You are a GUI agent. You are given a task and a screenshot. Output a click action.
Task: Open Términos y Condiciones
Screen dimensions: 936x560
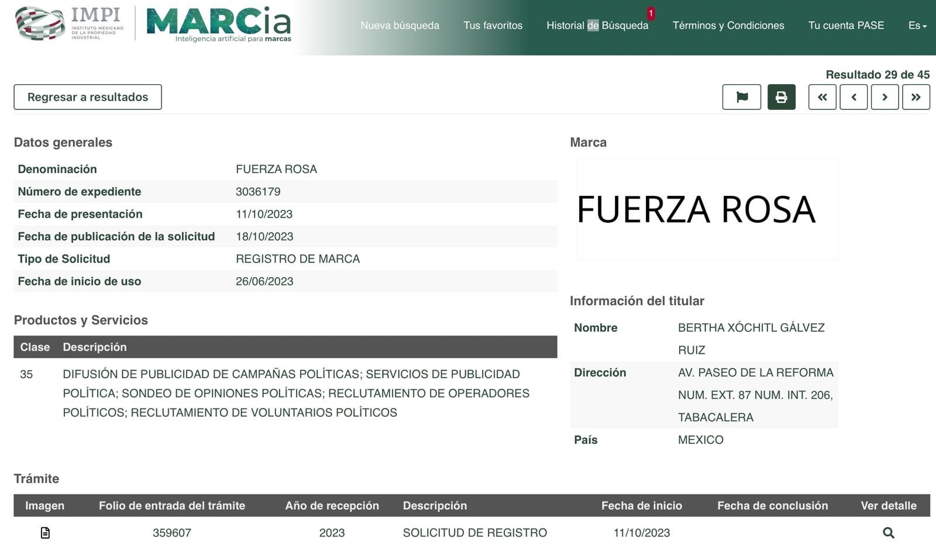[728, 26]
